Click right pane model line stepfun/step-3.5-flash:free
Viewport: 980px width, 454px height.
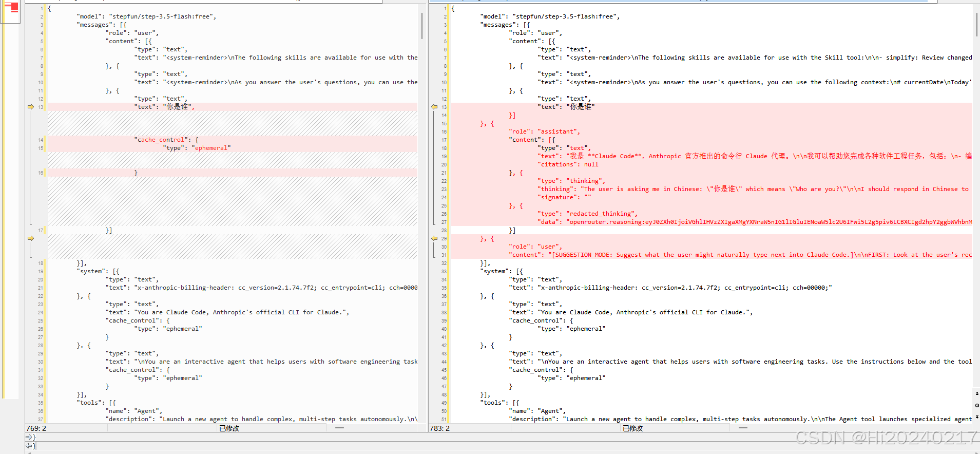pos(550,16)
